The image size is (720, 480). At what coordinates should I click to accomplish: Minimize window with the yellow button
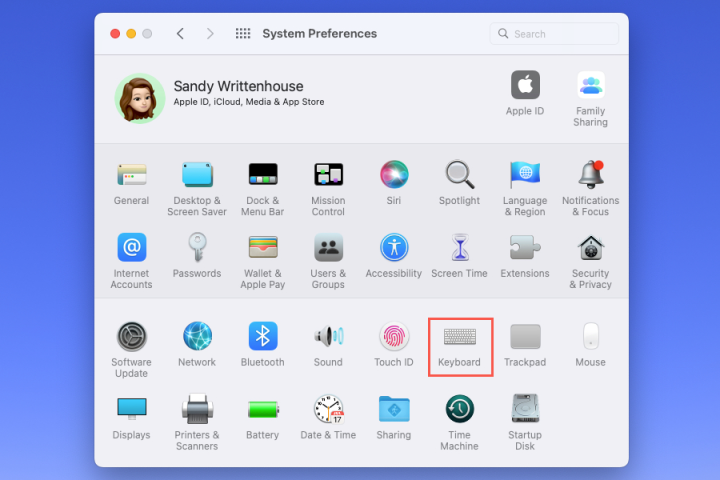(131, 34)
